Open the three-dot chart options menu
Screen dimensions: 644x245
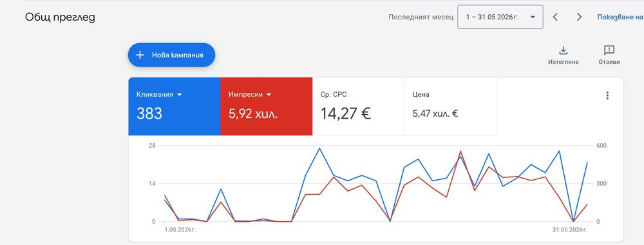[607, 95]
